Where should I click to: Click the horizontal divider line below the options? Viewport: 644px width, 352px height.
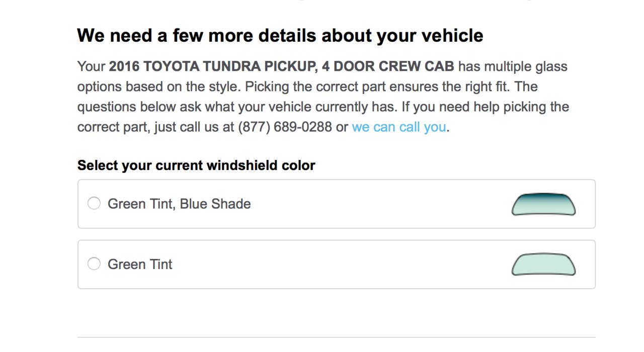click(337, 337)
